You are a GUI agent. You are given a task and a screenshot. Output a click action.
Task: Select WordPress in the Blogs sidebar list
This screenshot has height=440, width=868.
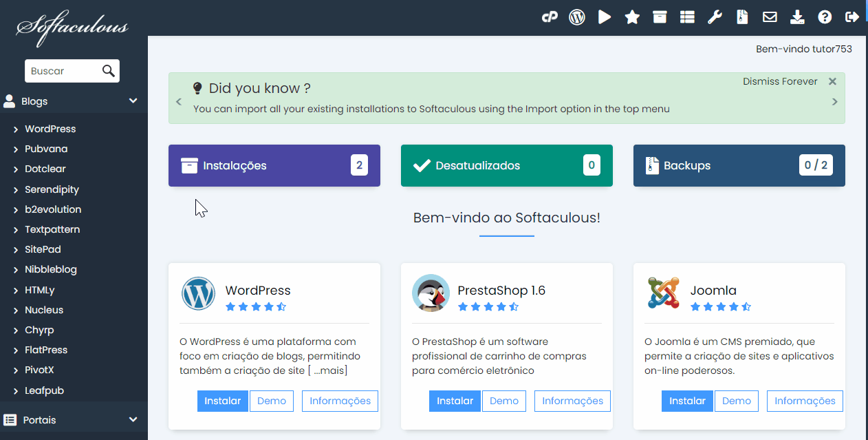pyautogui.click(x=50, y=129)
